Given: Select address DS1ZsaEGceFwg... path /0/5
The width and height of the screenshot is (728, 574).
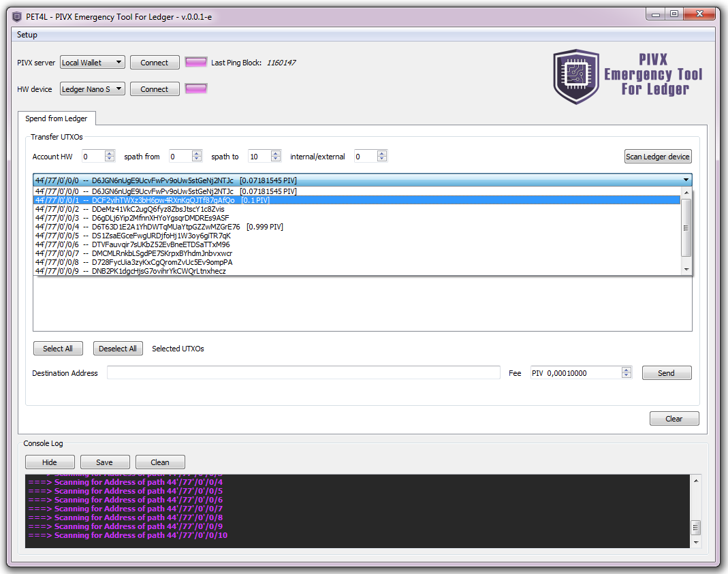Looking at the screenshot, I should 357,236.
